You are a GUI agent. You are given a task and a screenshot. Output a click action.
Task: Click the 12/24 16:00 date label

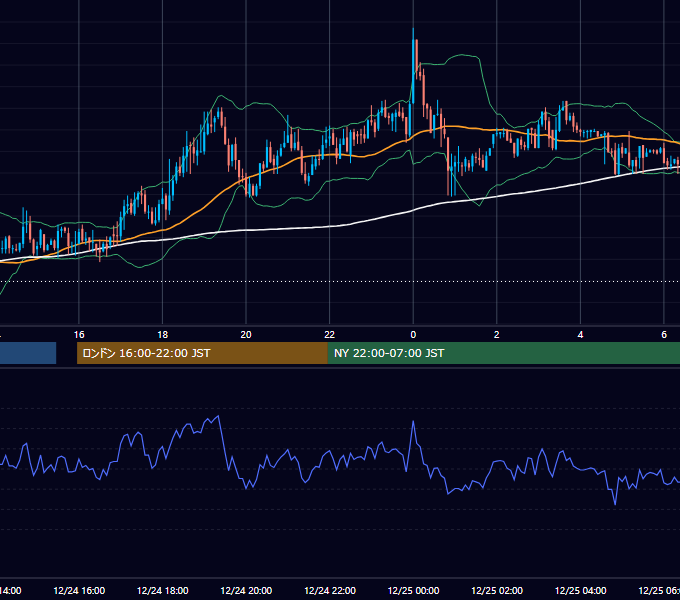pos(79,591)
